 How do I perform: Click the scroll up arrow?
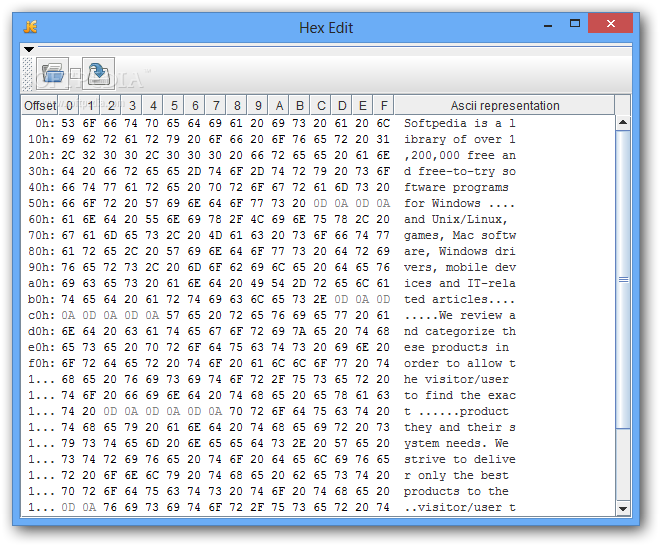point(623,123)
